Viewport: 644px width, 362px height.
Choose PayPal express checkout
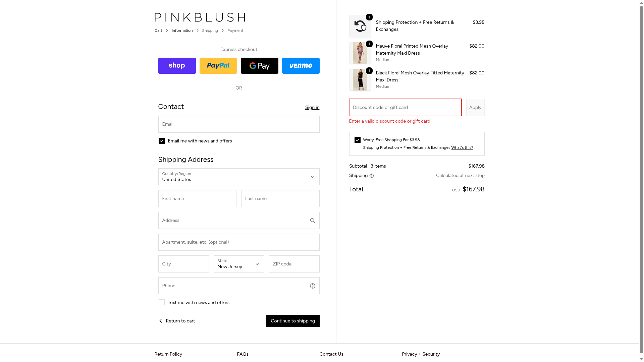(x=218, y=66)
